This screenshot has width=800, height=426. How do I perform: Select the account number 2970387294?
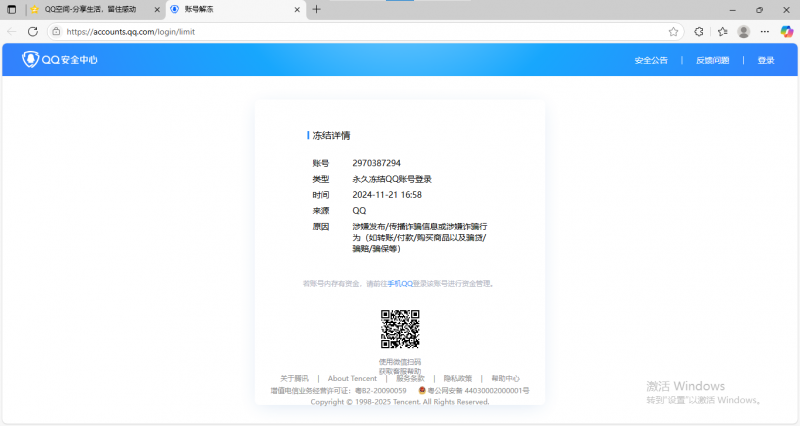(377, 163)
